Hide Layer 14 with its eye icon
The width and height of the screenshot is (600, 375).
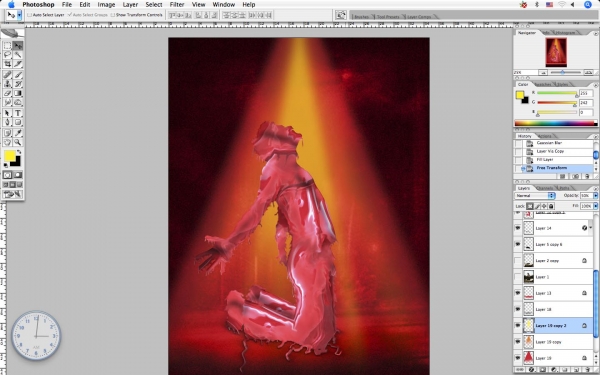click(518, 228)
